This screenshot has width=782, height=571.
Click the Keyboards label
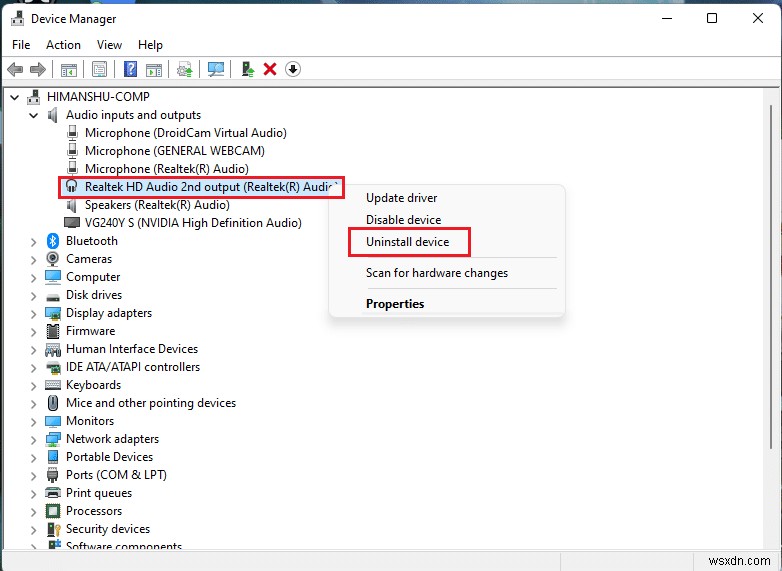[x=93, y=385]
